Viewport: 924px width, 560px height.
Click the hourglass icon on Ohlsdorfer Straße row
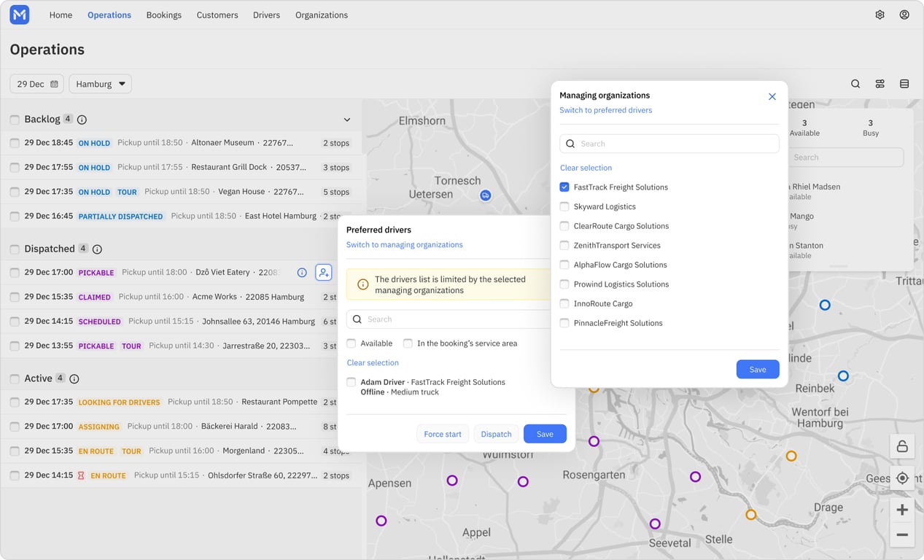81,475
